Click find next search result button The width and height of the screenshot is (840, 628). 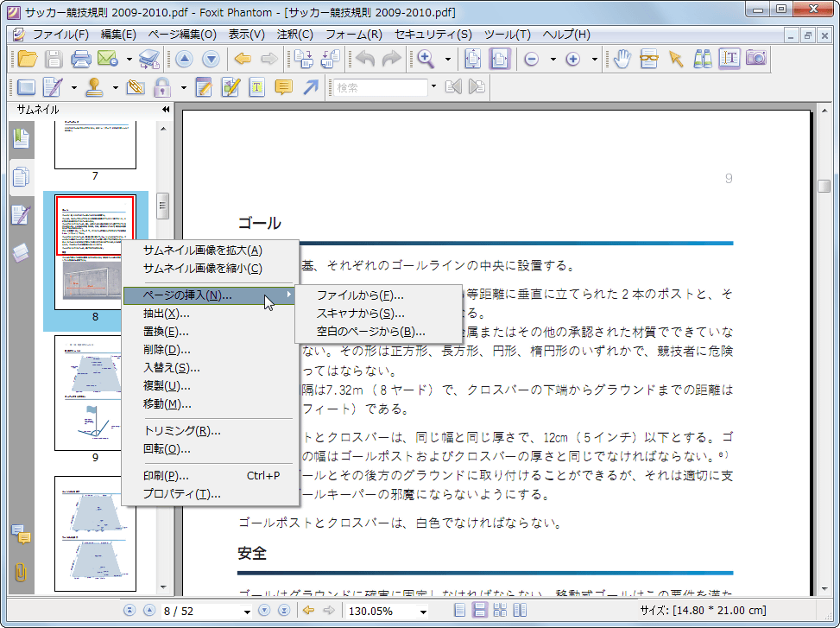477,86
